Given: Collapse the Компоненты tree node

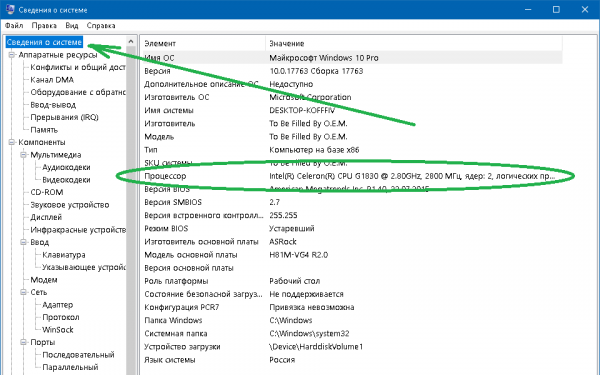Looking at the screenshot, I should click(11, 142).
